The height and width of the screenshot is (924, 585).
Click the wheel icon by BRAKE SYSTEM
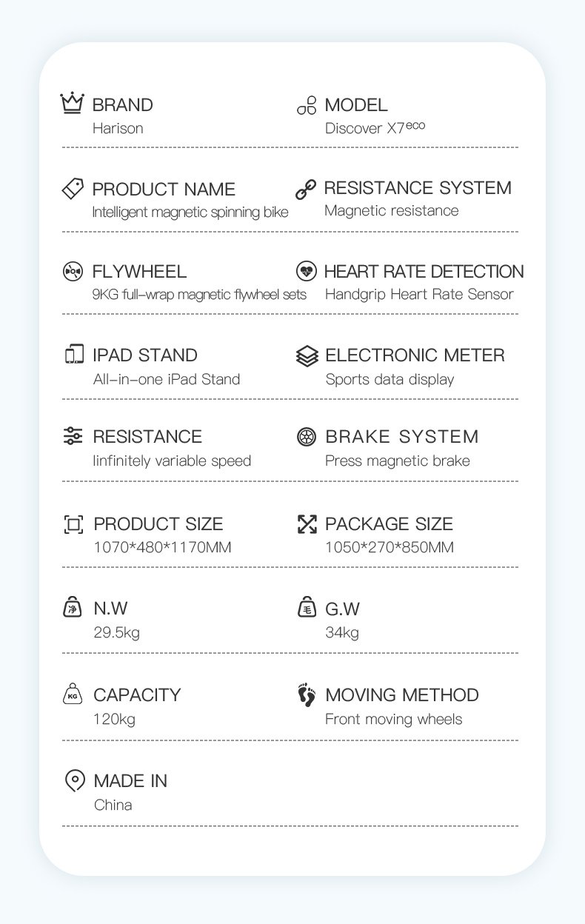click(x=306, y=437)
